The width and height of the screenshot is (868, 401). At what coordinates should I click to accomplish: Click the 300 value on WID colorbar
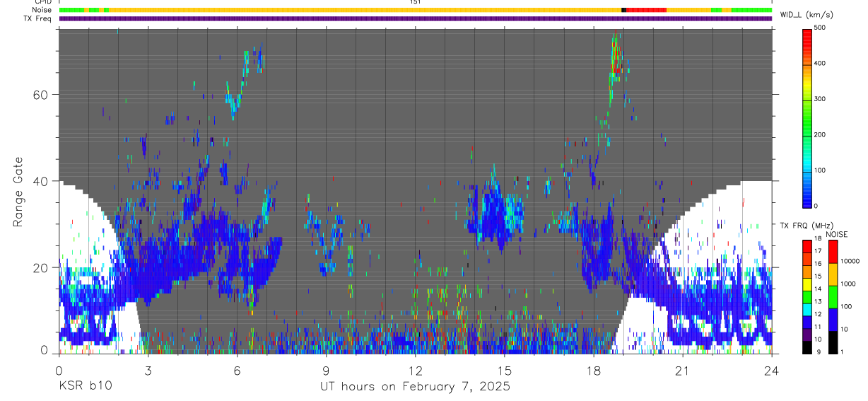(820, 99)
